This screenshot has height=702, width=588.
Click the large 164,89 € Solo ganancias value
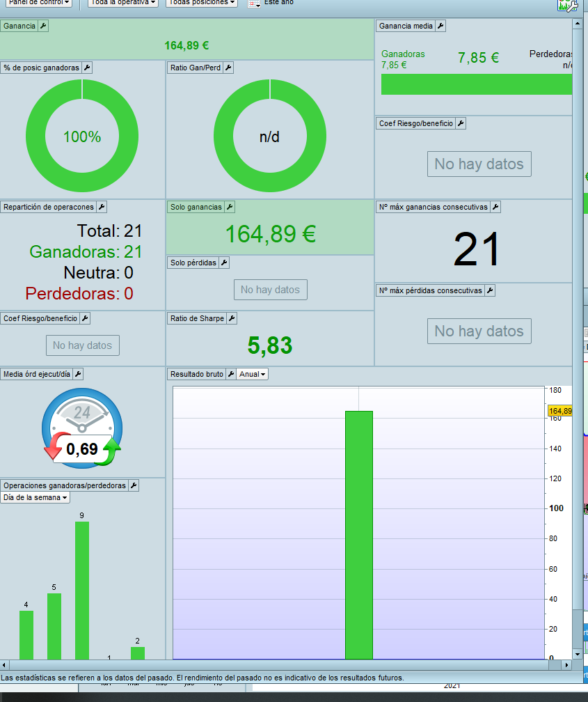click(x=270, y=234)
